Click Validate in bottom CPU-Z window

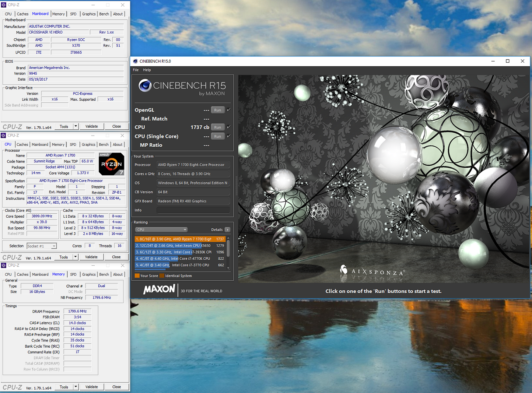pyautogui.click(x=92, y=387)
